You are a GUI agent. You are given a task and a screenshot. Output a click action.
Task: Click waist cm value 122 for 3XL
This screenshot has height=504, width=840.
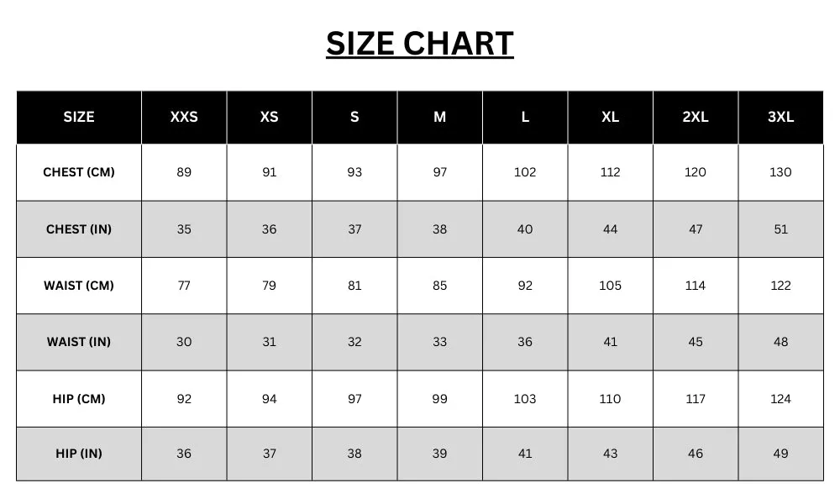coord(780,286)
